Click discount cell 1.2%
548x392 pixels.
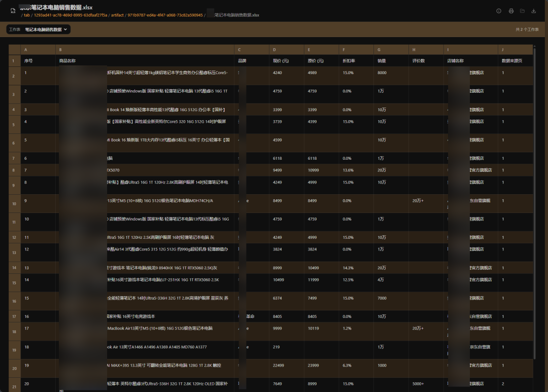(x=356, y=332)
